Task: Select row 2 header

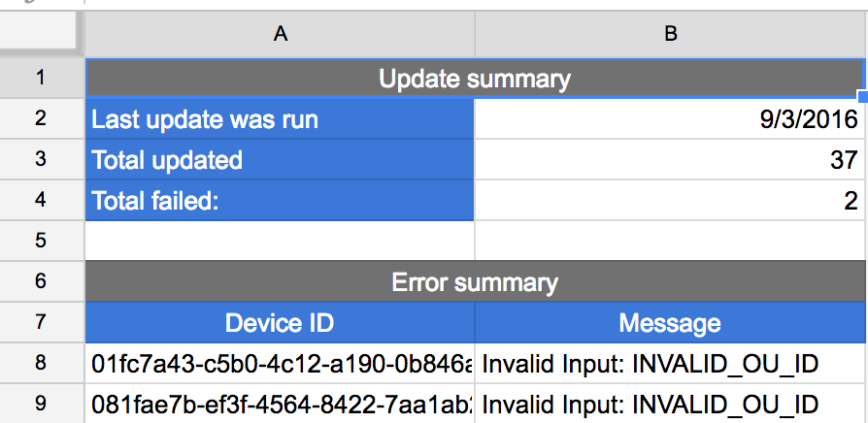Action: pos(42,119)
